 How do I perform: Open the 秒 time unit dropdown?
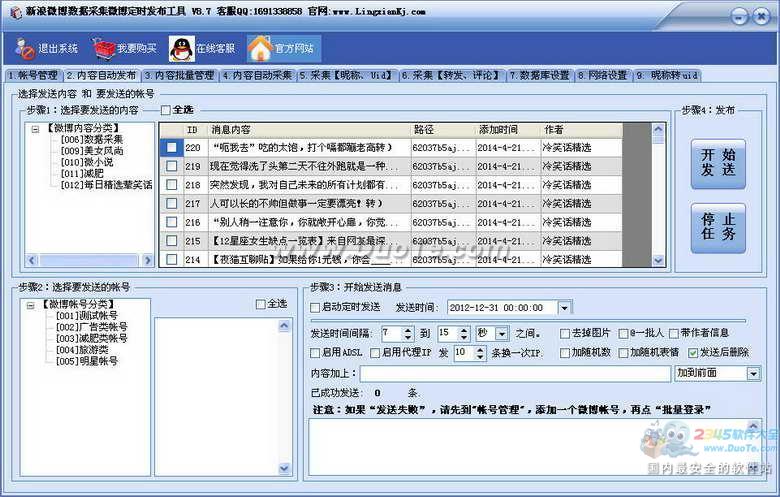pos(502,333)
